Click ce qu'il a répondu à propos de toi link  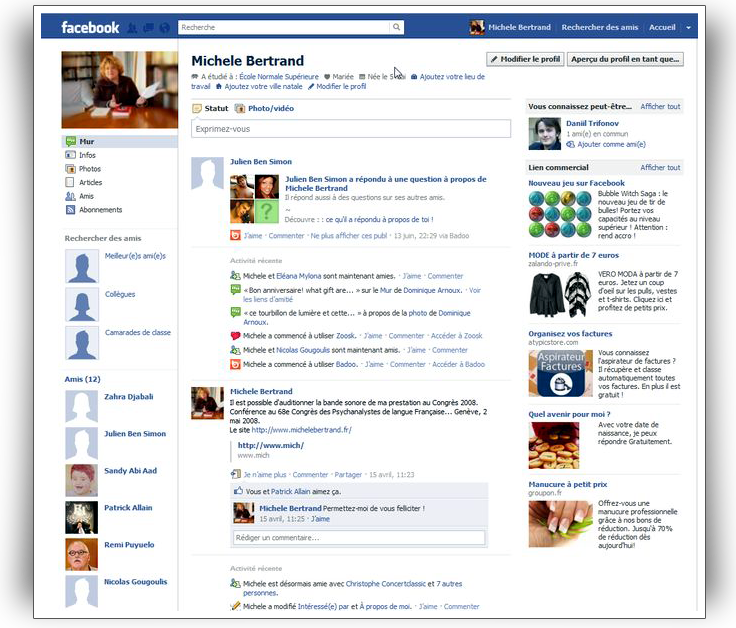379,220
